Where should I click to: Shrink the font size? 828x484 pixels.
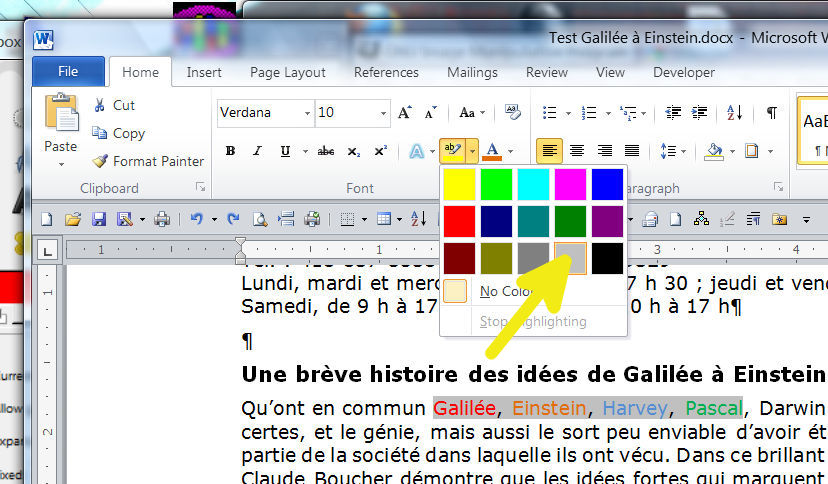coord(431,112)
